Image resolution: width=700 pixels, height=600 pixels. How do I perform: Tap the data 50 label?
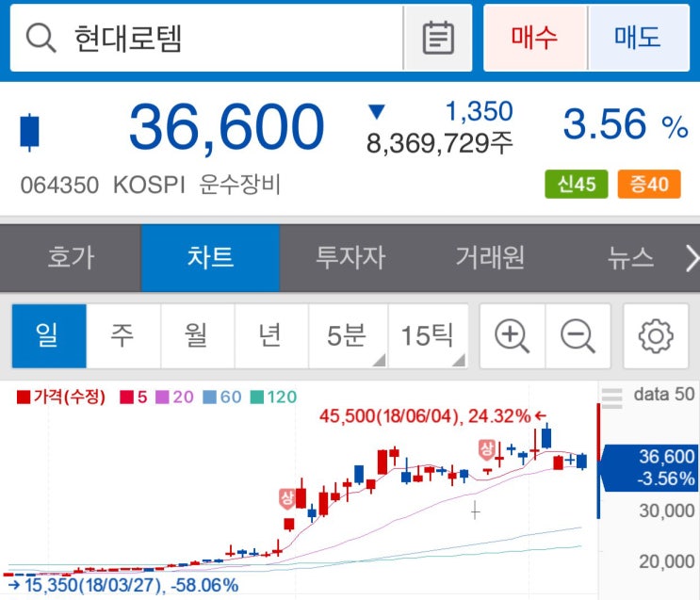664,395
